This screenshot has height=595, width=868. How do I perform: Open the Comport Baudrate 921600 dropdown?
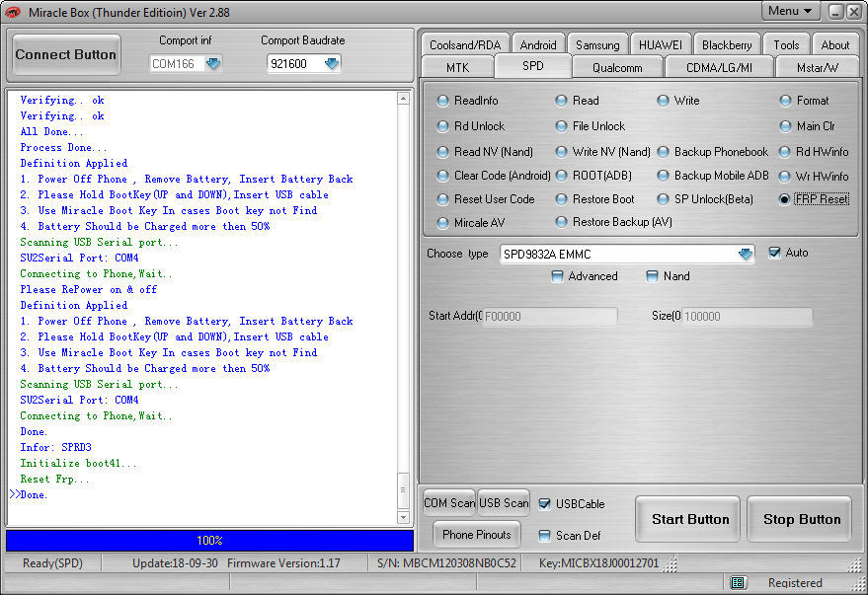point(331,63)
